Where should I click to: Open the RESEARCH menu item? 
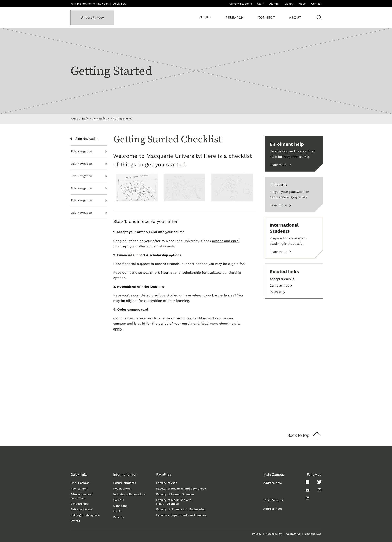click(x=235, y=18)
